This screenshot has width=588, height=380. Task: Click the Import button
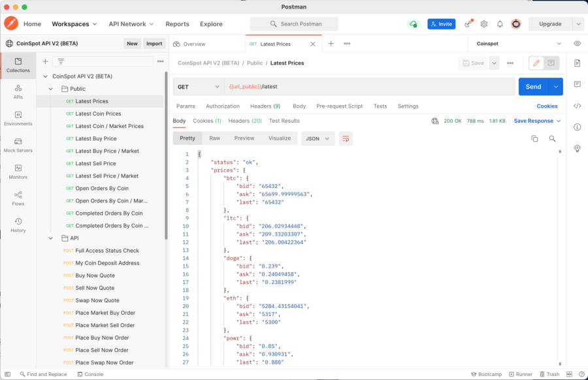pos(154,44)
